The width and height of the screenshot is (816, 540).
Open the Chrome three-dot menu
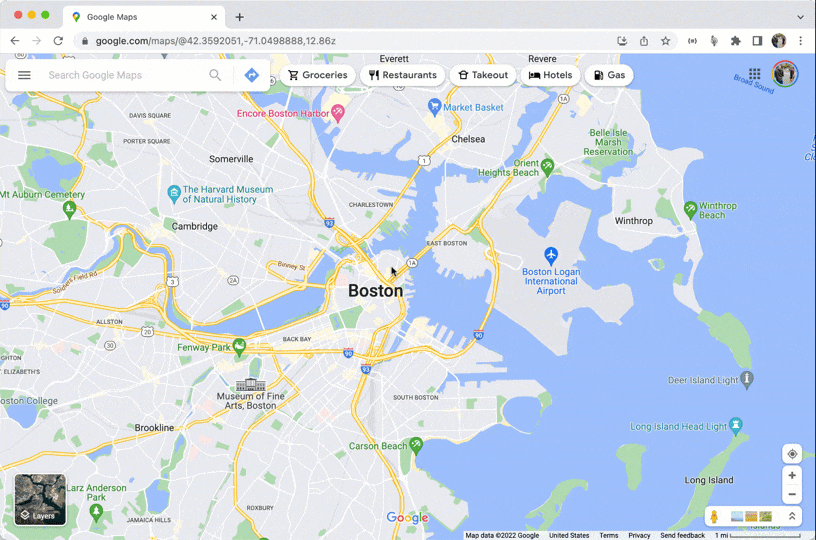(x=800, y=41)
